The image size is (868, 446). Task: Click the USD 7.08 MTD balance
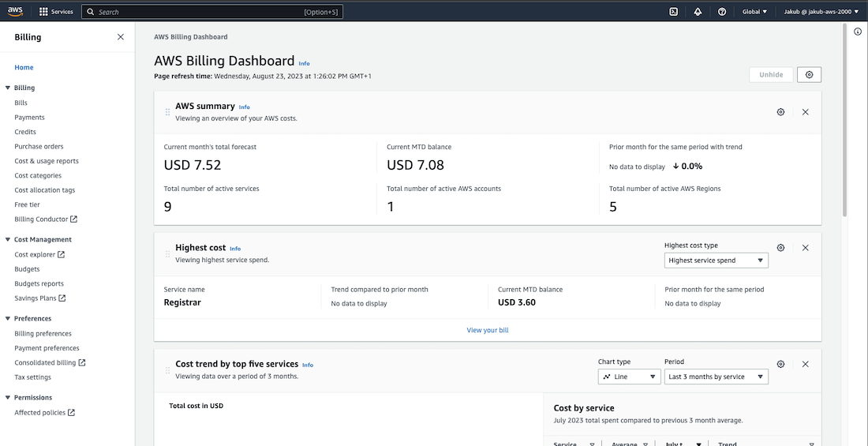coord(415,165)
